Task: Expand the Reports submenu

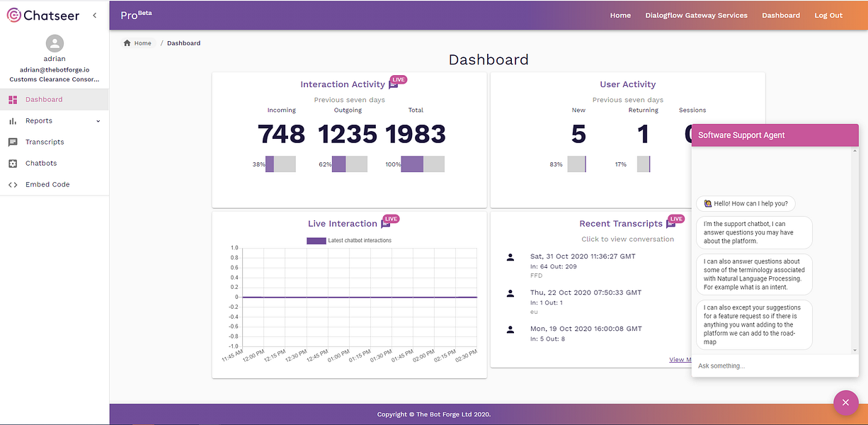Action: pos(55,120)
